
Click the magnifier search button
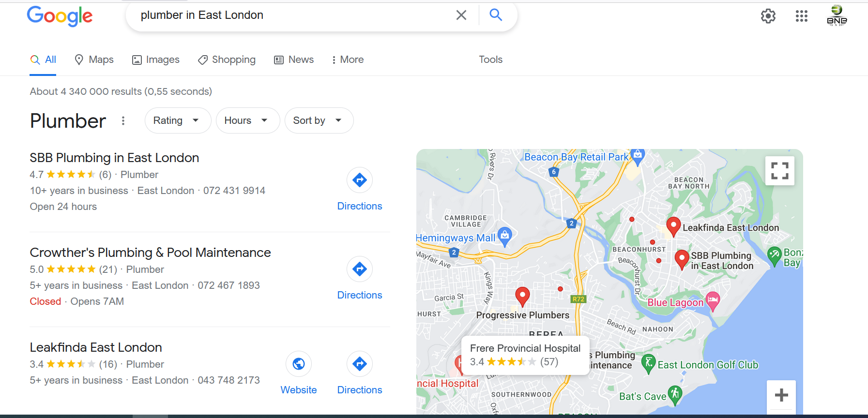point(496,15)
